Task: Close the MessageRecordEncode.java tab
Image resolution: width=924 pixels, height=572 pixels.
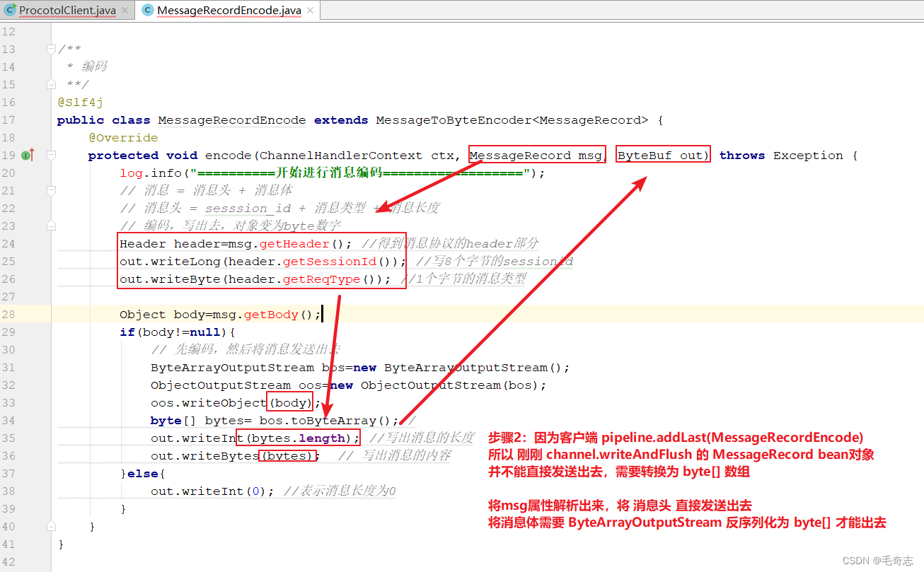Action: pyautogui.click(x=310, y=11)
